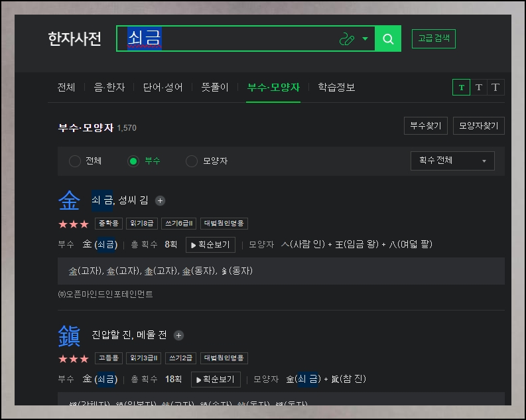Click 대법원인명용 tag in 鎭 entry

coord(224,358)
